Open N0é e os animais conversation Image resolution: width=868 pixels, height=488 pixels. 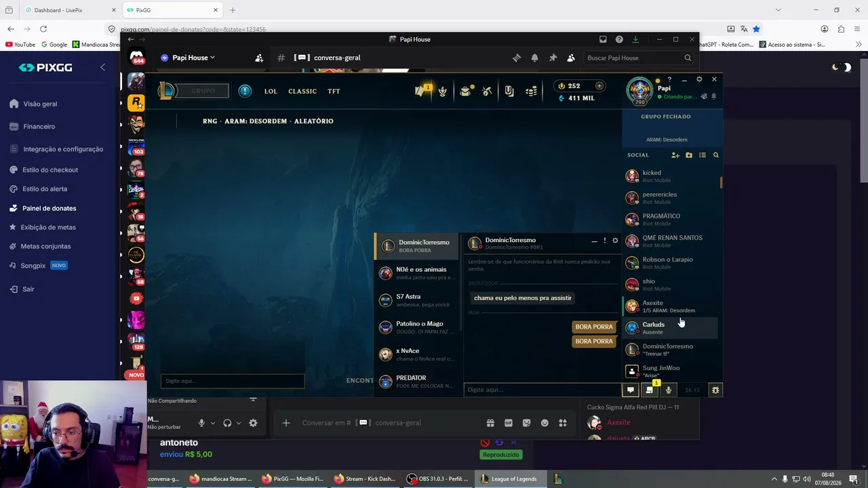click(418, 273)
